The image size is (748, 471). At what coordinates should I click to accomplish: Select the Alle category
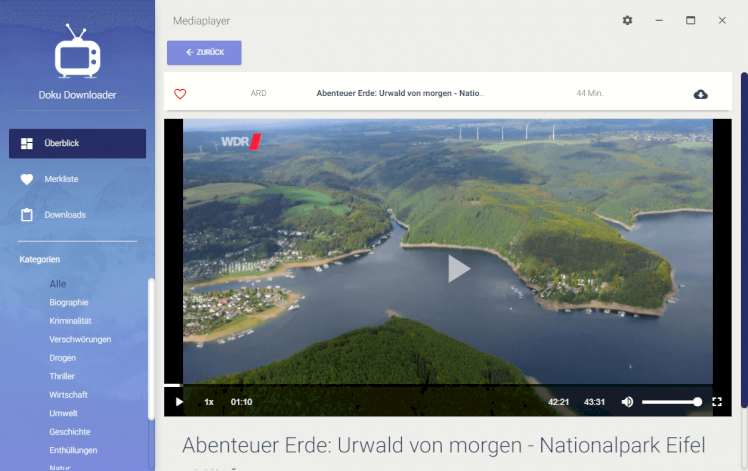[x=58, y=284]
